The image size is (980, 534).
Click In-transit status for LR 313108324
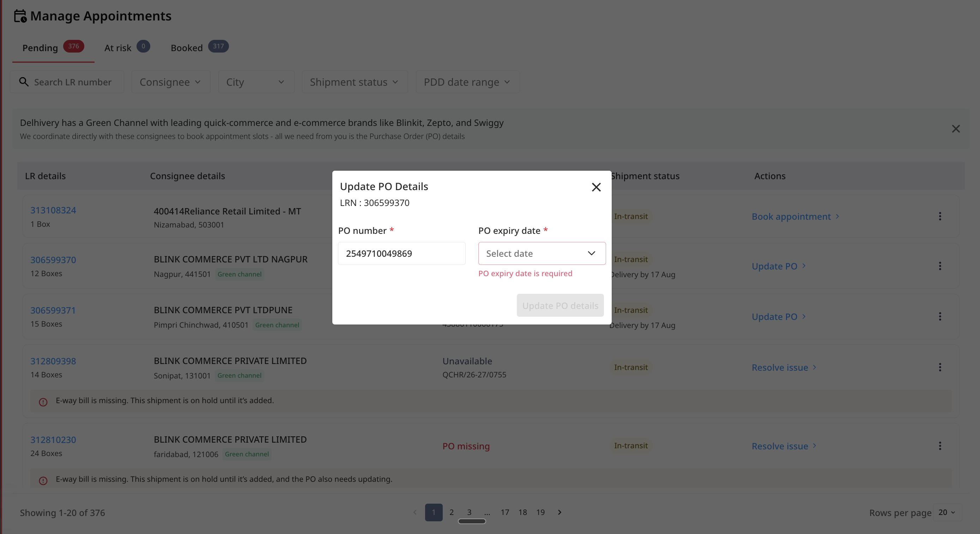(x=630, y=216)
